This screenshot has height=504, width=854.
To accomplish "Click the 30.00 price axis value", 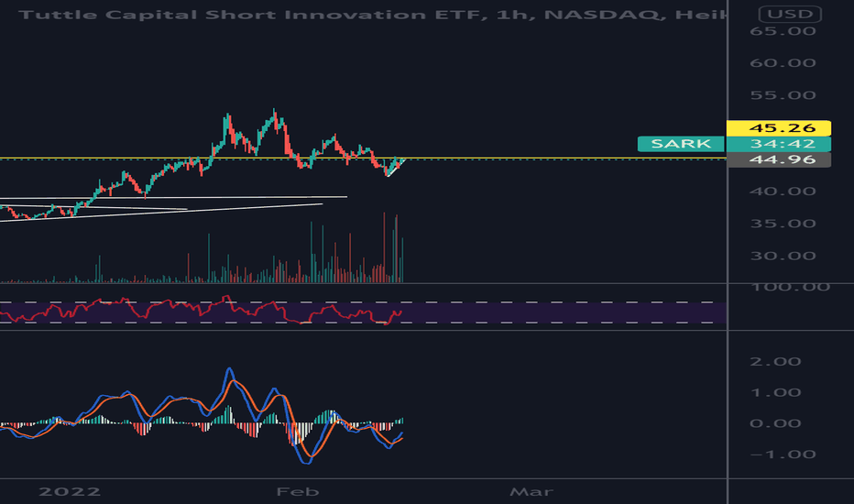I will (x=783, y=256).
